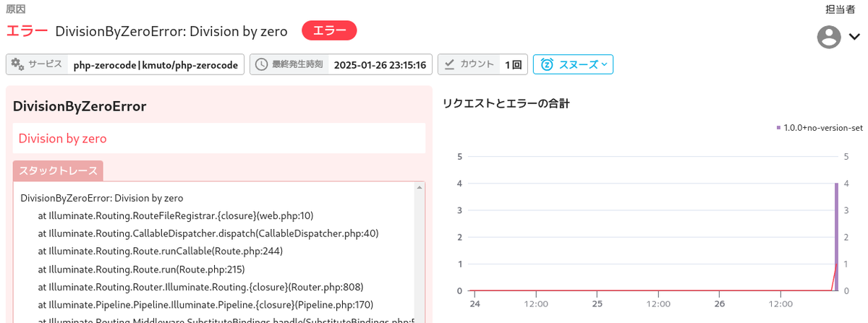Viewport: 868px width, 323px height.
Task: Click the clock icon beside 最終発生時刻
Action: pyautogui.click(x=262, y=64)
